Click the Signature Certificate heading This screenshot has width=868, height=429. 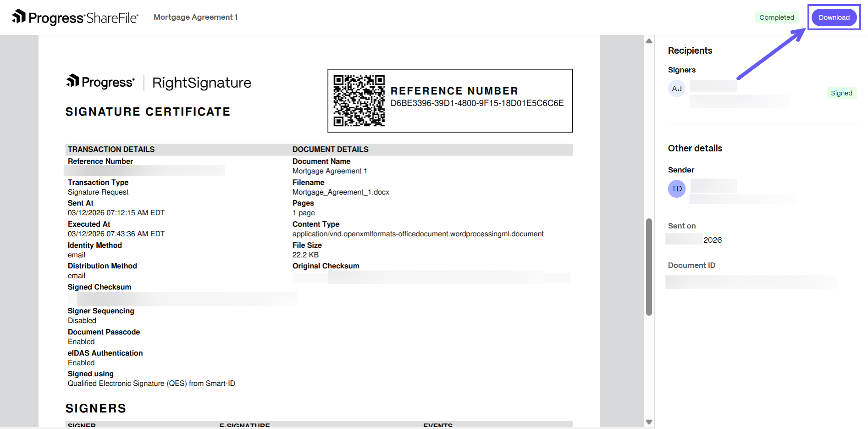pyautogui.click(x=148, y=112)
